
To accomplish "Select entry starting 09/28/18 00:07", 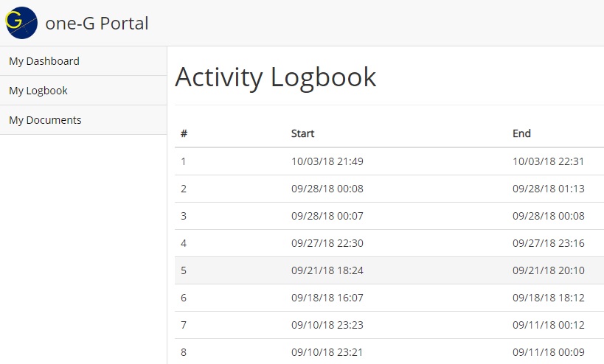I will click(327, 216).
